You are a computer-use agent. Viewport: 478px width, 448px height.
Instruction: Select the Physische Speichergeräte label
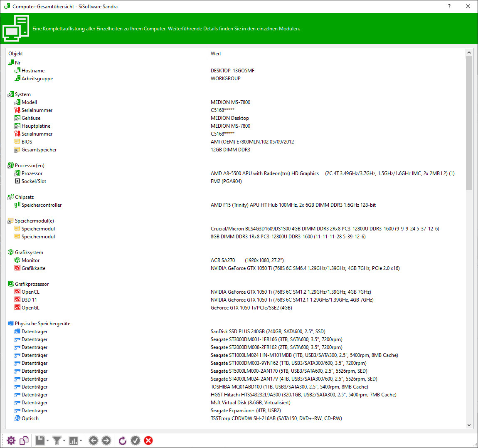click(43, 324)
